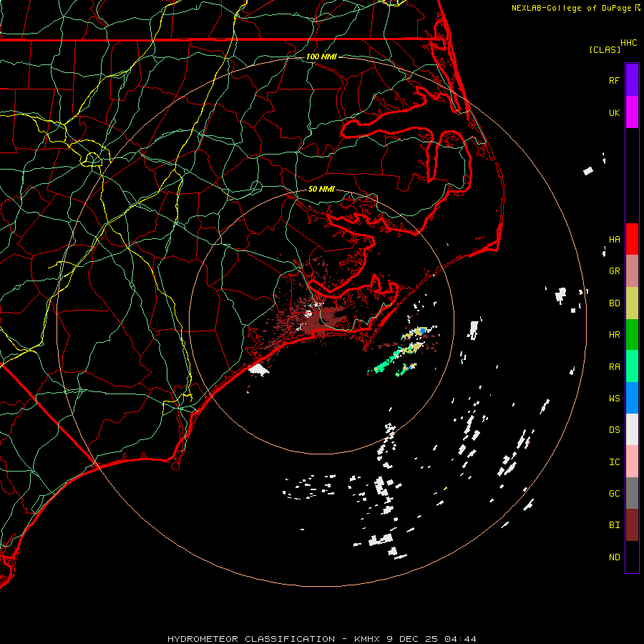Screen dimensions: 644x644
Task: Click the 04:44 timestamp
Action: coord(459,639)
